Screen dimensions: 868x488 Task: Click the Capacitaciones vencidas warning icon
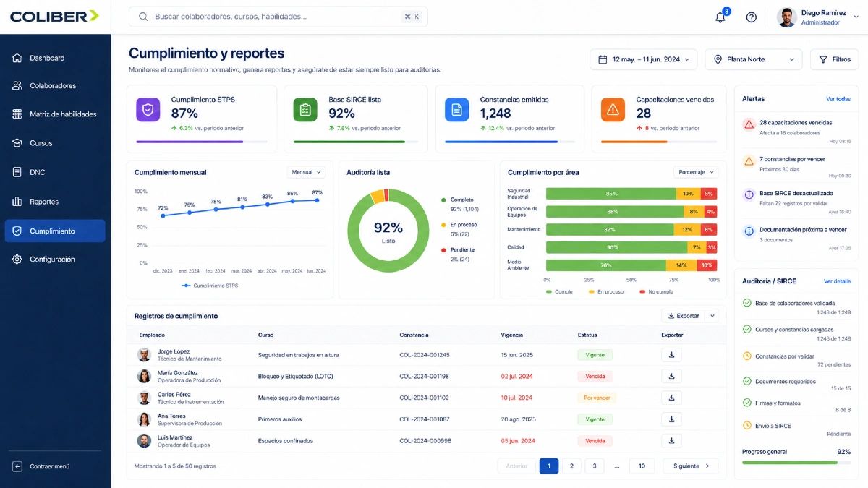pyautogui.click(x=613, y=110)
